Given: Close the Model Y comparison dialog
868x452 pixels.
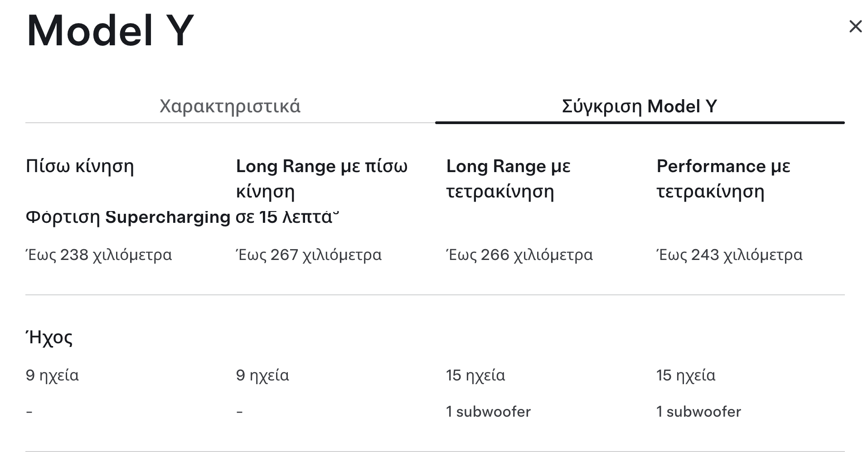Looking at the screenshot, I should [855, 26].
